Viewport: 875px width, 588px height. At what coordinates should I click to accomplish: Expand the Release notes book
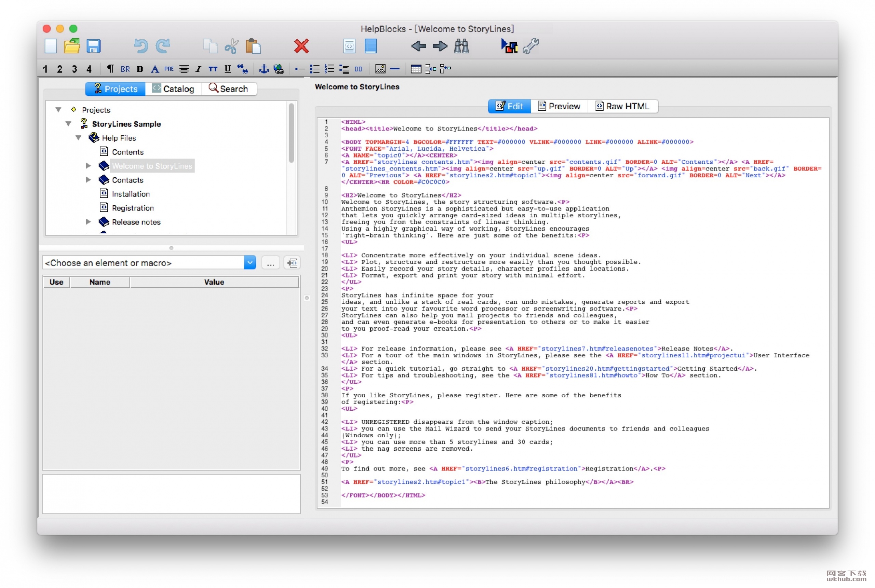click(x=89, y=222)
